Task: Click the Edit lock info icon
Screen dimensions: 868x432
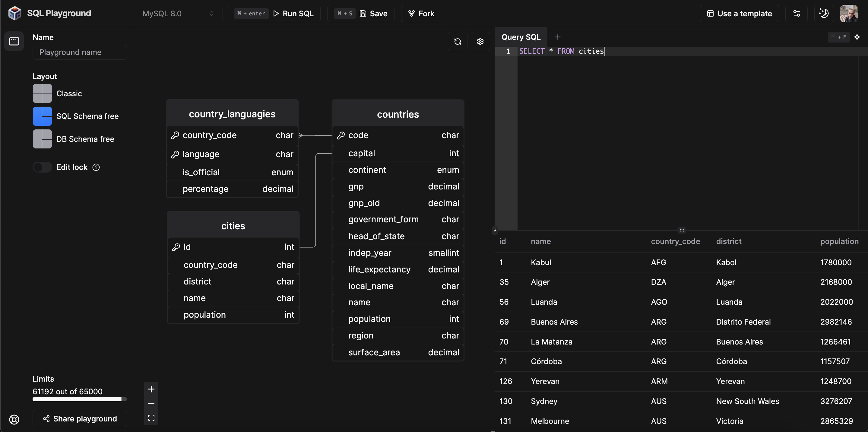Action: point(96,167)
